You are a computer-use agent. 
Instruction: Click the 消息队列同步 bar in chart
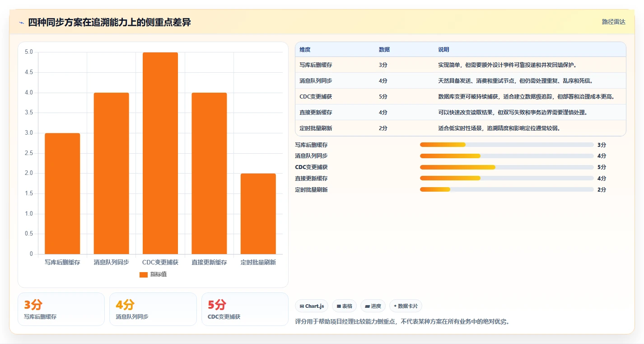(x=111, y=173)
